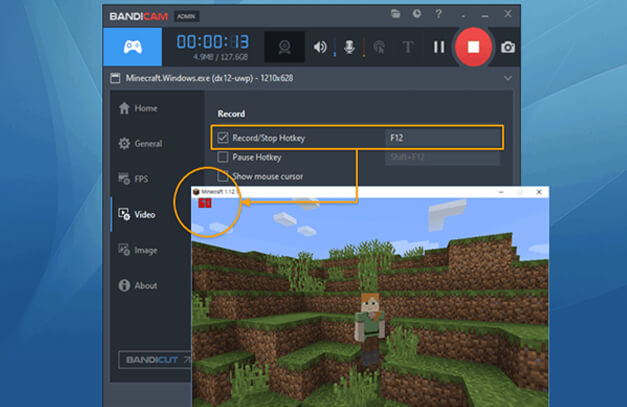Pause the recording
The image size is (627, 407).
(x=439, y=47)
